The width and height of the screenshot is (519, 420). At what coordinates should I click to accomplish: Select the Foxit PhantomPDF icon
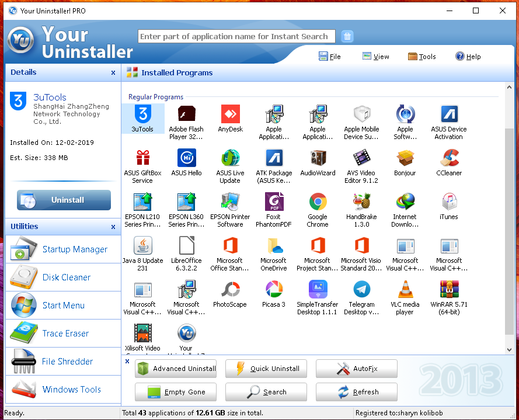(x=274, y=202)
